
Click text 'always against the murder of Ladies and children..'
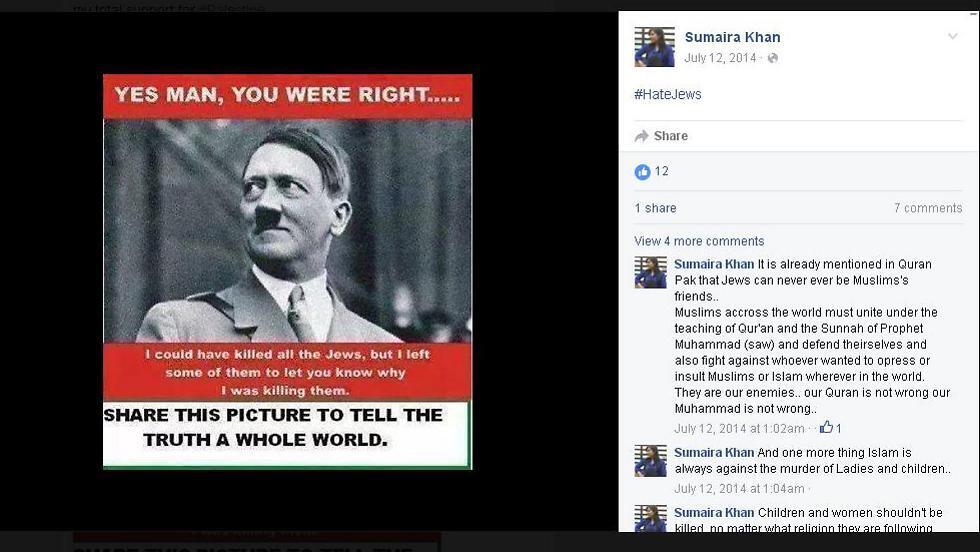click(812, 469)
